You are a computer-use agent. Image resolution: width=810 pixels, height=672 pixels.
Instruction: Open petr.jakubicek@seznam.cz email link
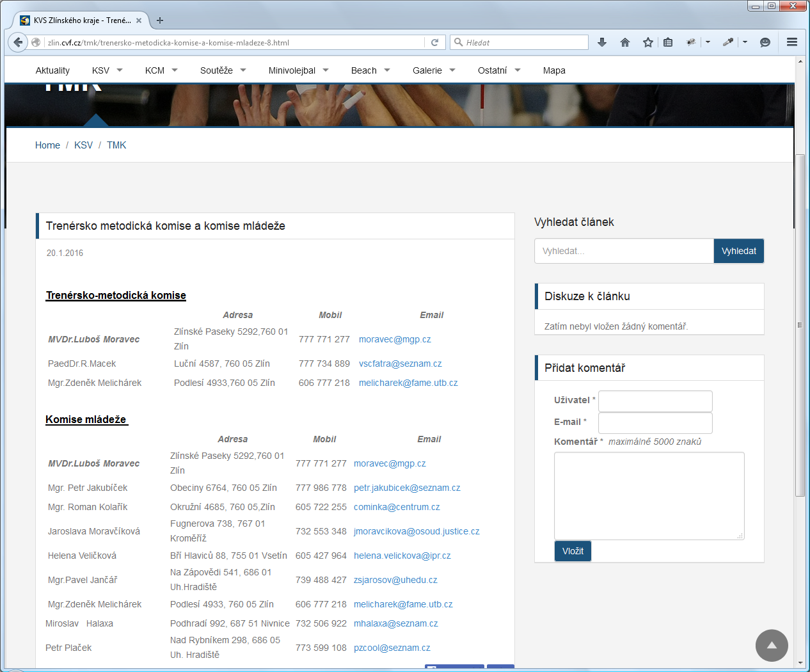[407, 488]
